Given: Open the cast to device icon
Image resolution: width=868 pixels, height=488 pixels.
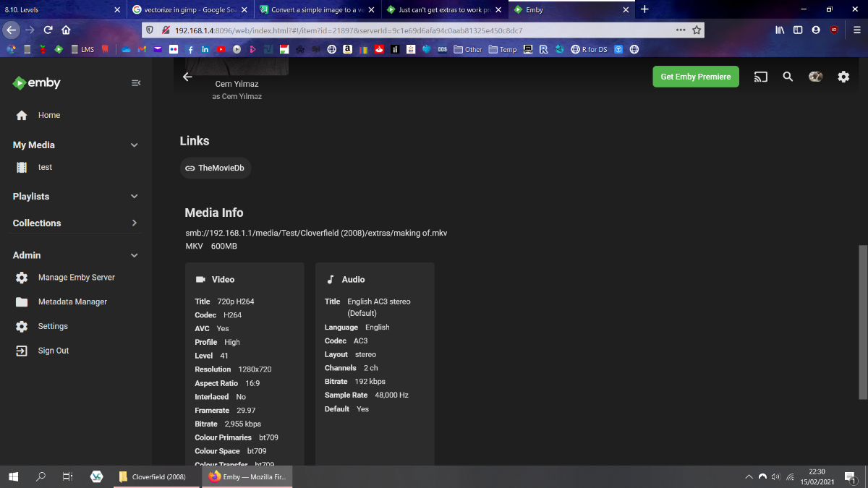Looking at the screenshot, I should click(760, 77).
